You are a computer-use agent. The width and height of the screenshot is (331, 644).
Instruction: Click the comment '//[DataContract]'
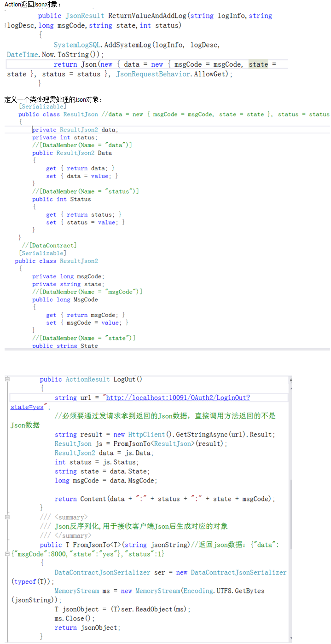pyautogui.click(x=49, y=246)
